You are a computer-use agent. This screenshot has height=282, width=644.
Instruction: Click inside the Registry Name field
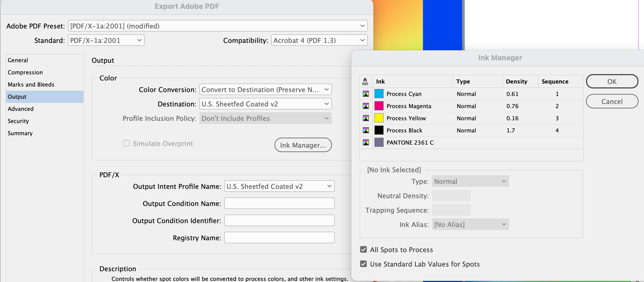tap(279, 237)
